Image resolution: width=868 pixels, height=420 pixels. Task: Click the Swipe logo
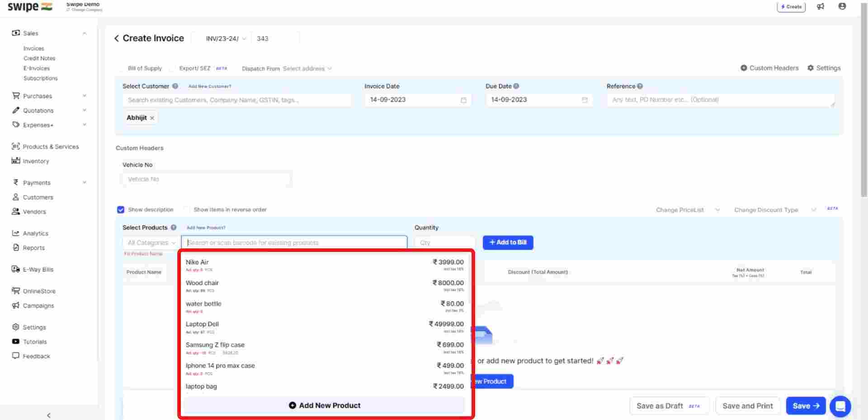click(x=30, y=7)
